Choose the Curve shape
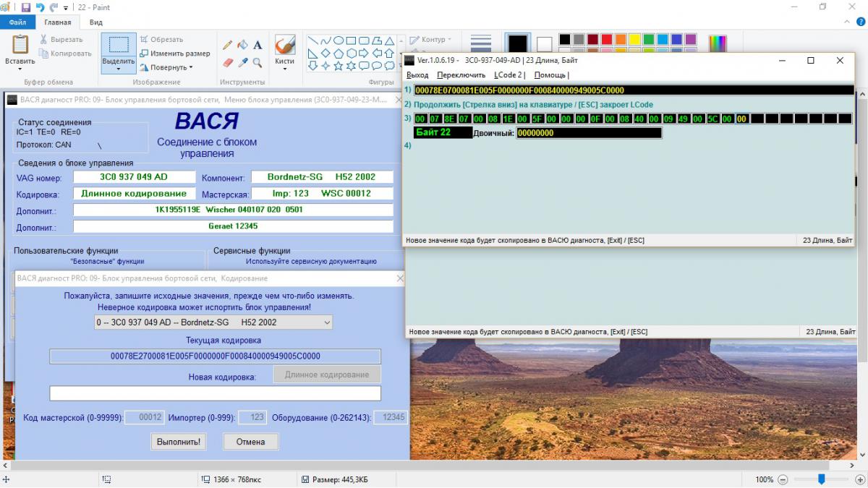This screenshot has width=868, height=488. coord(326,40)
